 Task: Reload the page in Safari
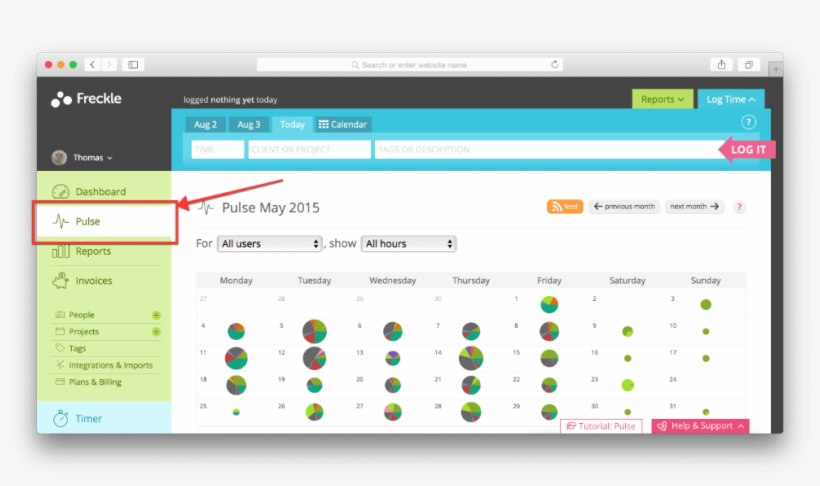point(554,64)
